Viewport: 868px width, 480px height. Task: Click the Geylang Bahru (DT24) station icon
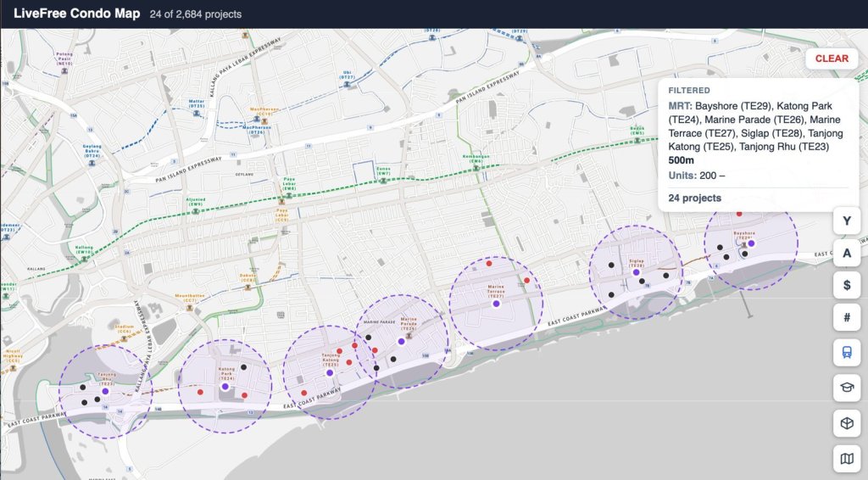pos(92,164)
